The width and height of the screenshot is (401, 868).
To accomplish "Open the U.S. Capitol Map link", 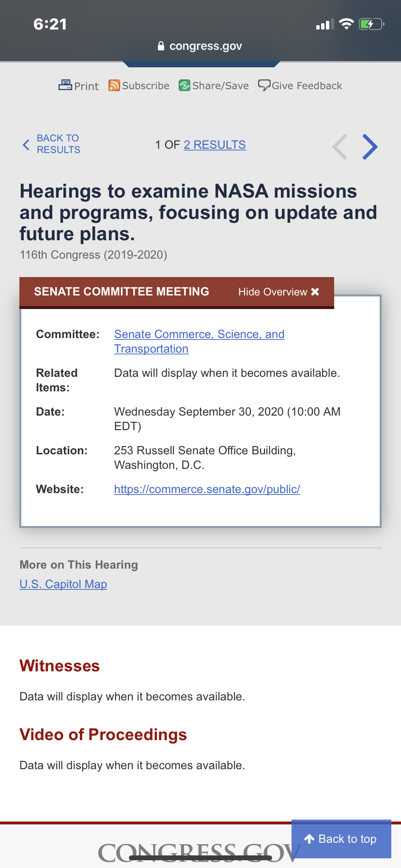I will [x=63, y=584].
